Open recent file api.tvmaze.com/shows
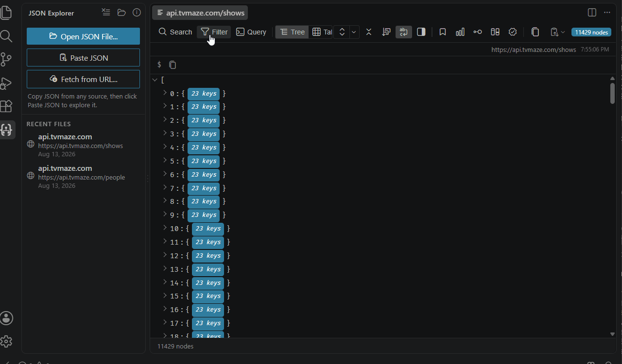 (x=83, y=146)
